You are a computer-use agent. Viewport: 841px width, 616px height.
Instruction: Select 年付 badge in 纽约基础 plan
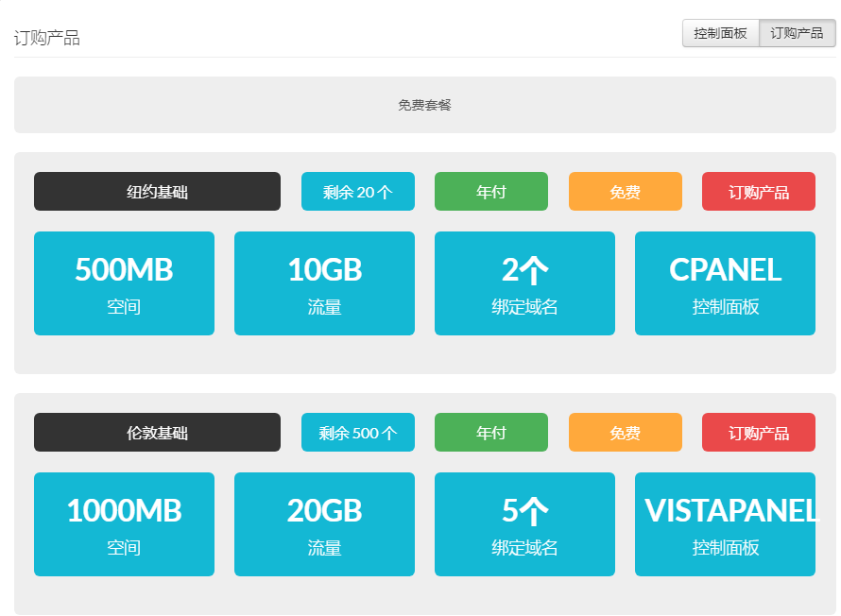(491, 192)
